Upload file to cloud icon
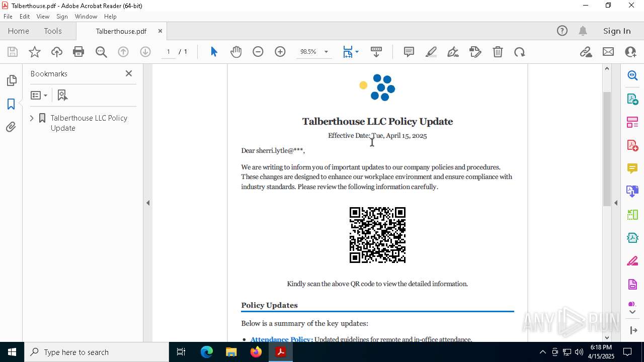Viewport: 644px width, 362px height. pos(57,52)
